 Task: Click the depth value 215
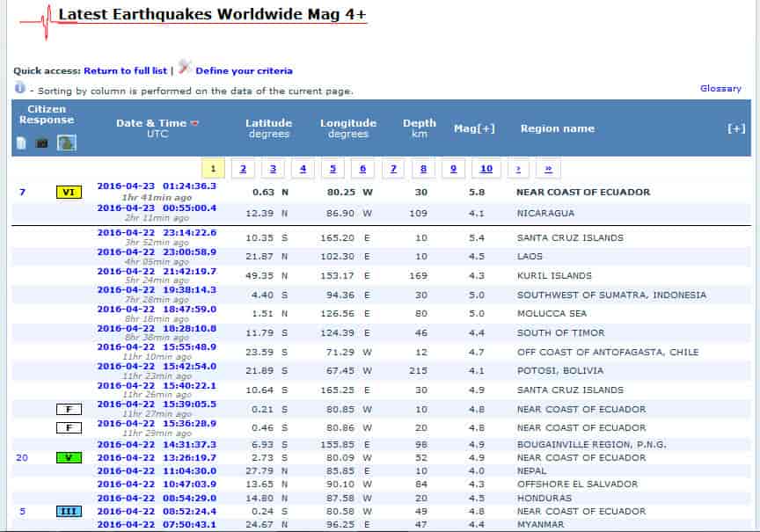(x=418, y=371)
